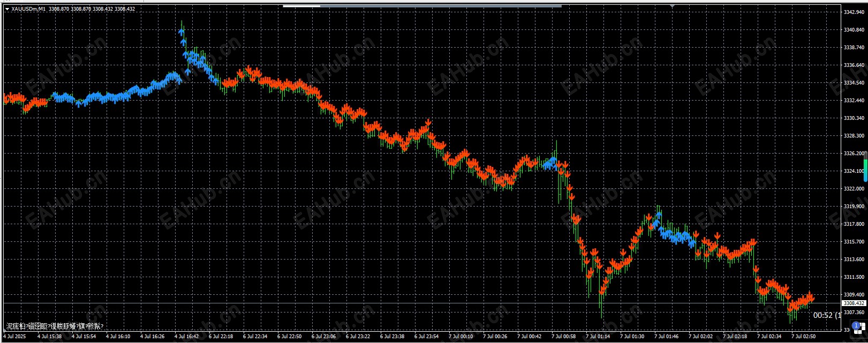Click the 4 Jul 16:42 time axis label
The image size is (868, 343).
tap(186, 337)
